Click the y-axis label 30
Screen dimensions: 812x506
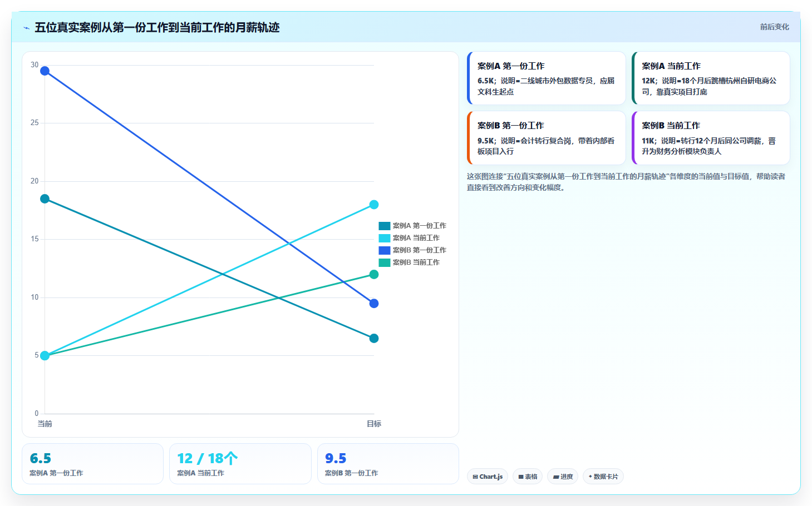(x=35, y=65)
